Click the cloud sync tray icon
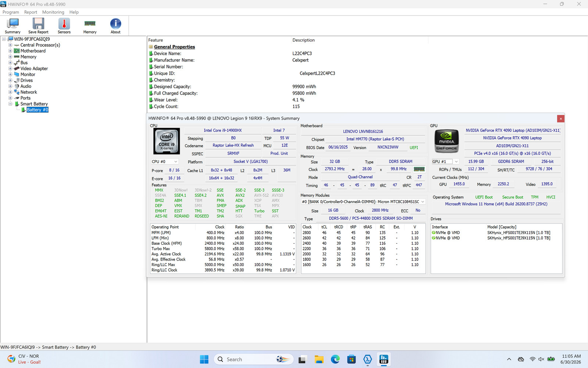 (521, 359)
